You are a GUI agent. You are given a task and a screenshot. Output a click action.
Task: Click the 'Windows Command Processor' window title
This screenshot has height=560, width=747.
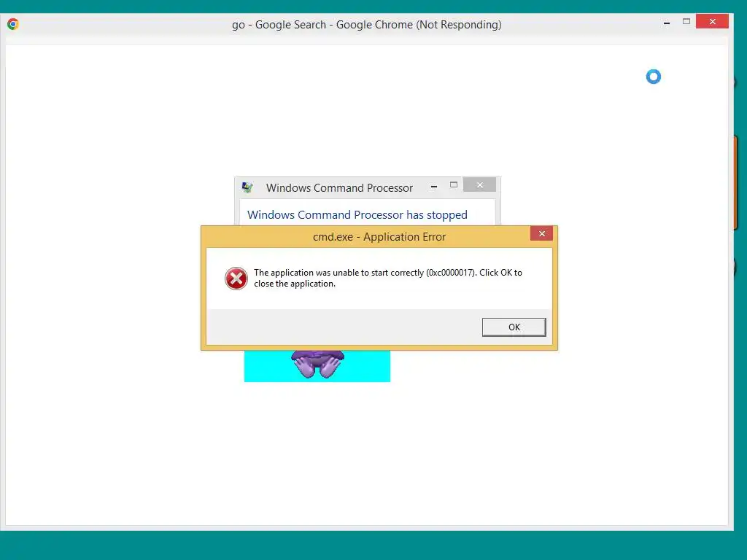339,187
